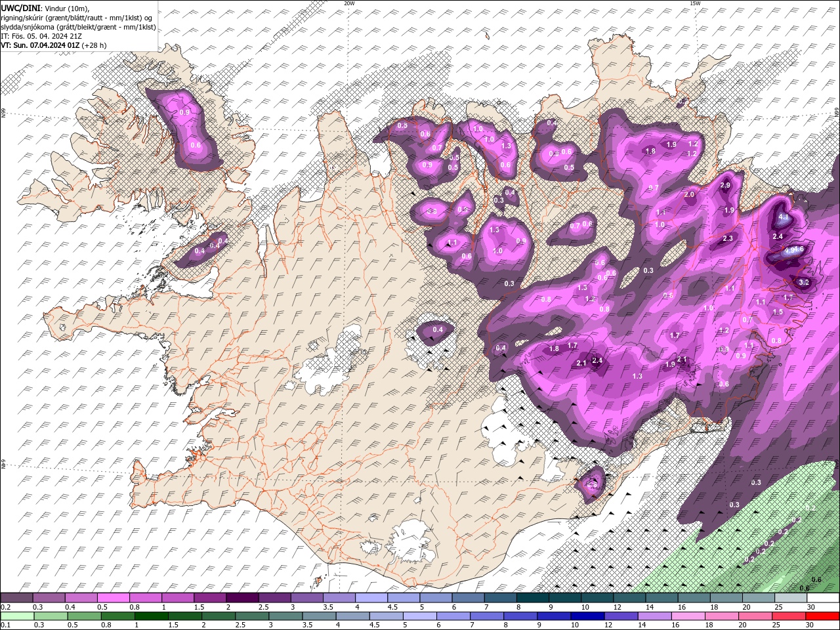The height and width of the screenshot is (630, 840).
Task: Choose the pale lavender swatch between 4 and 4.5, upper scale
Action: click(x=371, y=598)
